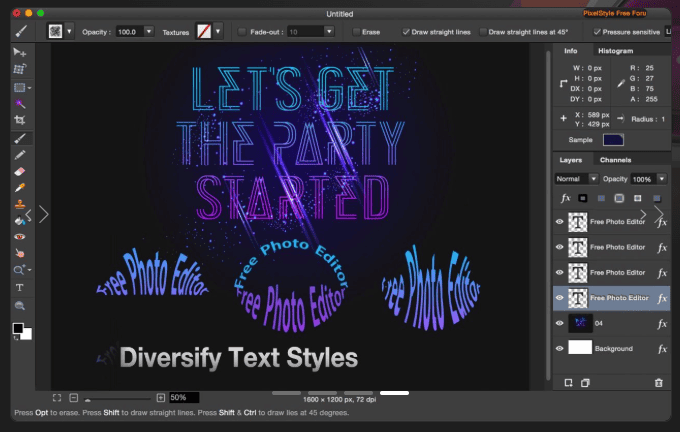
Task: Select the Eraser tool
Action: [x=20, y=172]
